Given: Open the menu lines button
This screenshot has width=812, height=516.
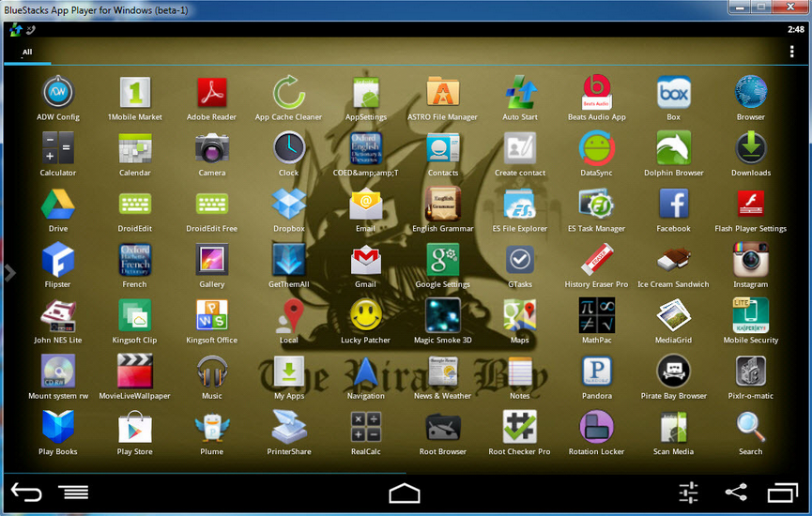Looking at the screenshot, I should [x=73, y=492].
